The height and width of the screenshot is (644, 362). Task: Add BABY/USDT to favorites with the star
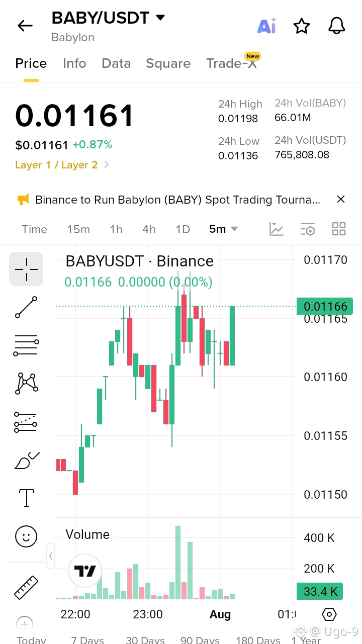coord(302,26)
